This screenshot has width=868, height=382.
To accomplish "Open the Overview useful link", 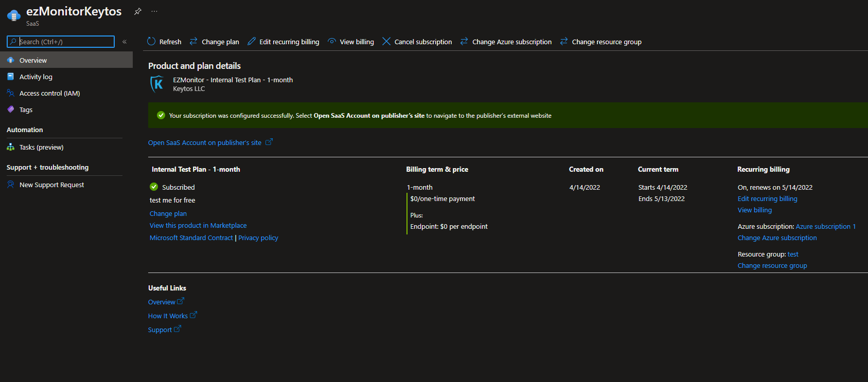I will [x=162, y=302].
